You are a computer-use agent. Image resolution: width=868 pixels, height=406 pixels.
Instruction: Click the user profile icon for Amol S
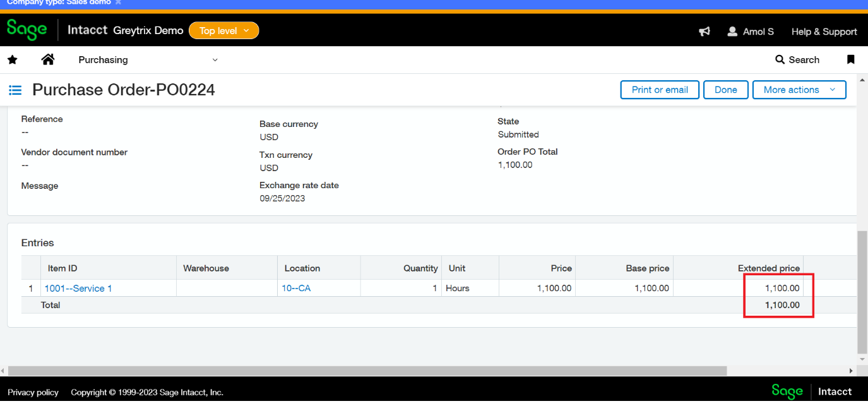[732, 32]
